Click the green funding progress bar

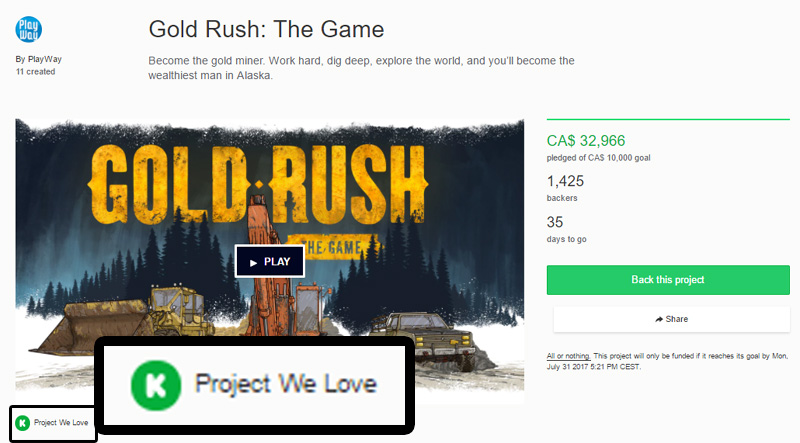tap(668, 119)
